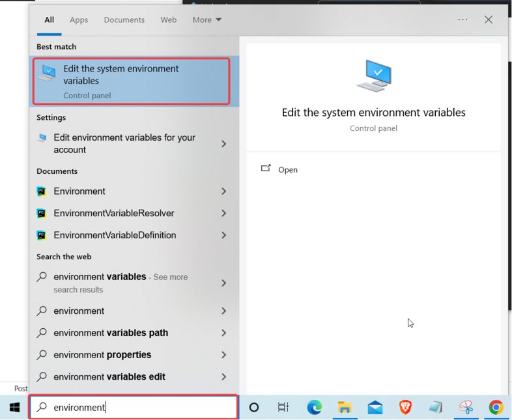The height and width of the screenshot is (420, 512).
Task: Select 'environment variables edit' suggestion
Action: tap(109, 376)
